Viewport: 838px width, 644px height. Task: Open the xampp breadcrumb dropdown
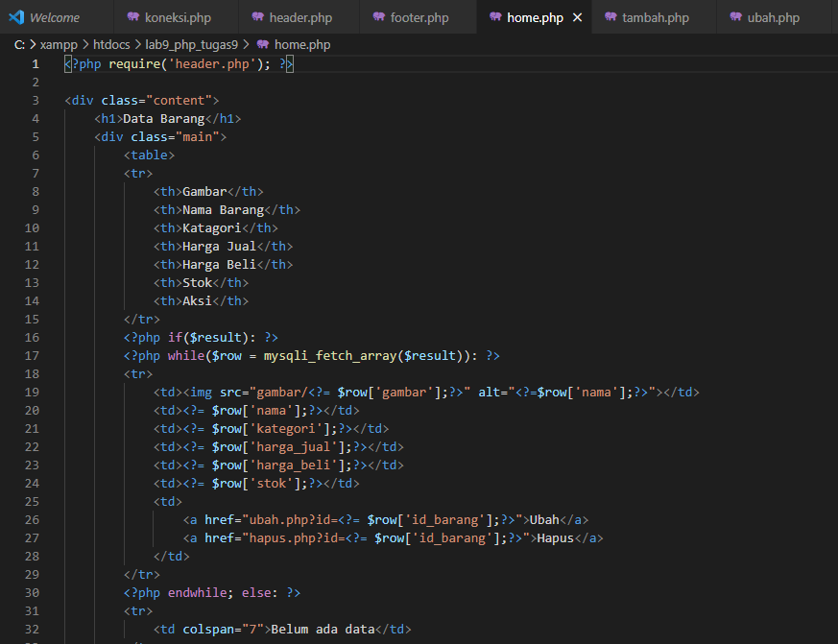[x=59, y=44]
